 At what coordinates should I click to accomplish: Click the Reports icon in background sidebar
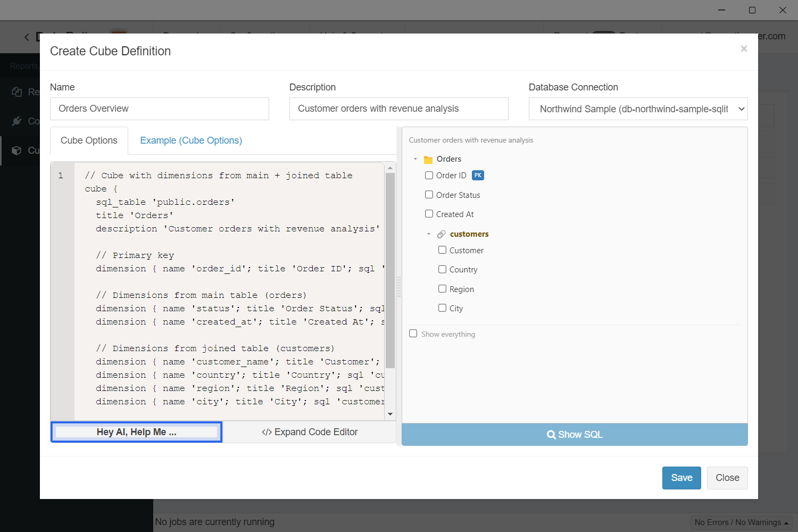17,92
